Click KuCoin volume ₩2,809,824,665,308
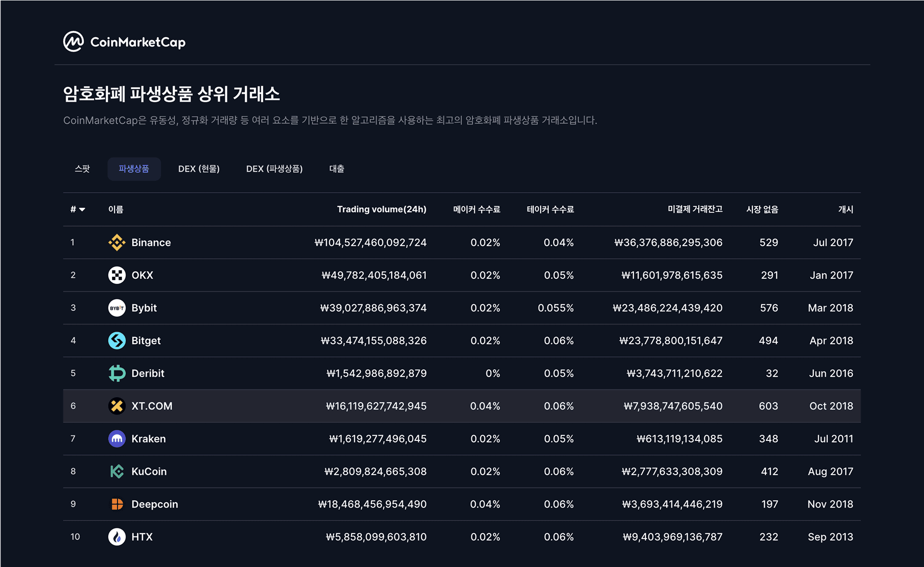The width and height of the screenshot is (924, 567). [375, 471]
